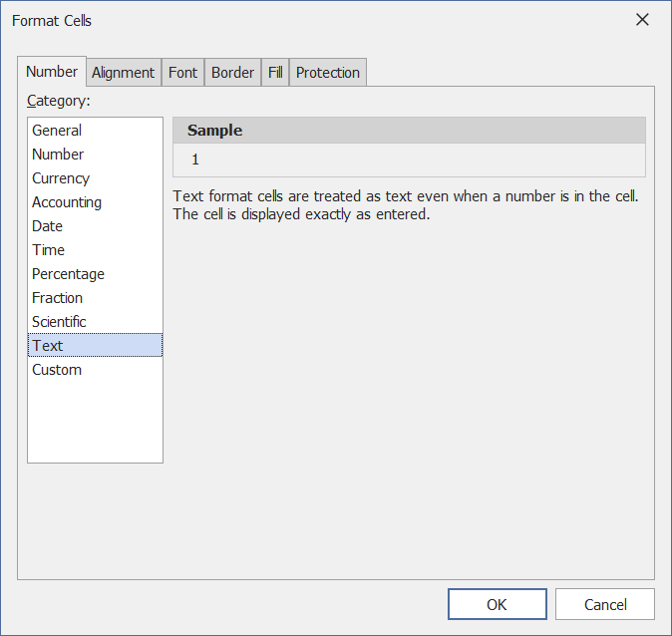The image size is (672, 636).
Task: Select the Custom category
Action: (x=57, y=370)
